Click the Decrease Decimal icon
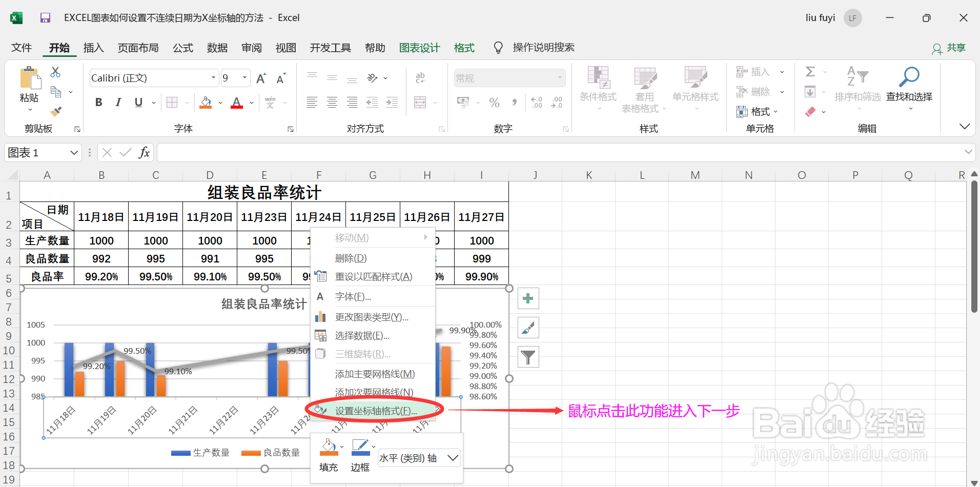 click(x=557, y=103)
